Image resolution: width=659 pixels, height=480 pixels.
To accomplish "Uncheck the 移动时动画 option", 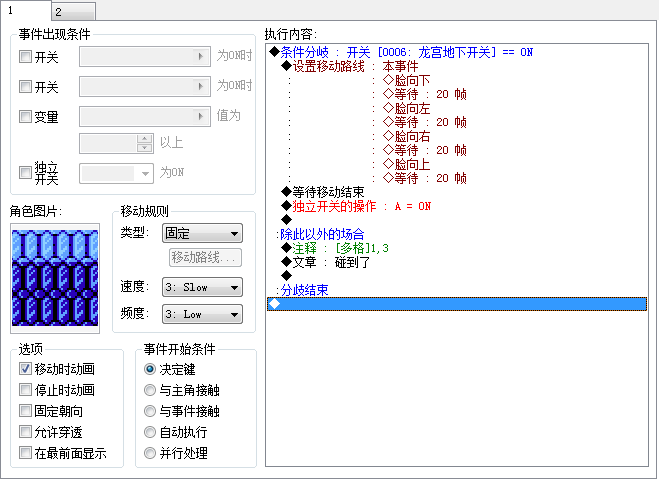I will 25,369.
